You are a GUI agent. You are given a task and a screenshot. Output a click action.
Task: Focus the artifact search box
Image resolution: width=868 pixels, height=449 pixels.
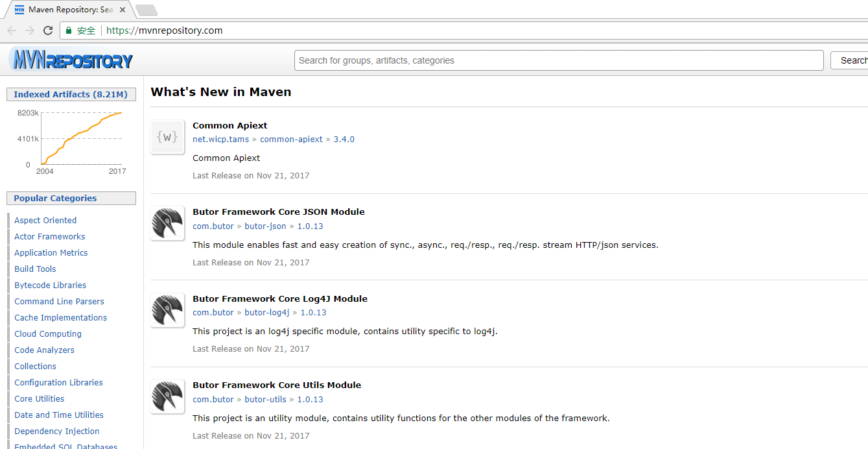tap(559, 60)
